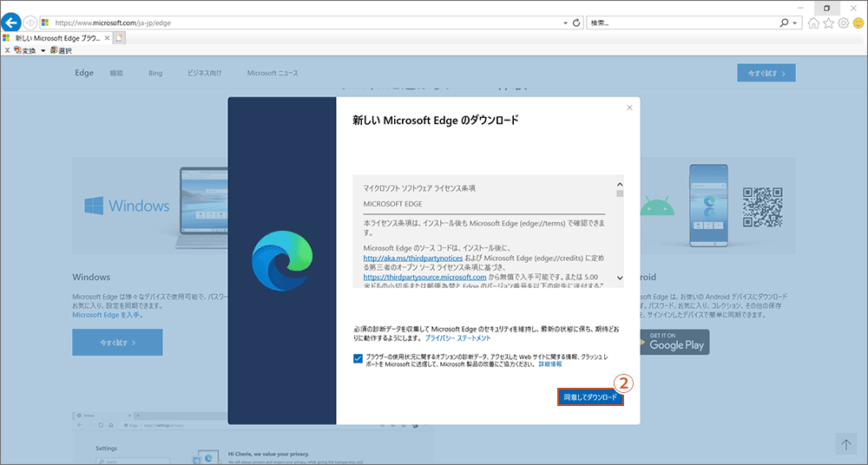Open a new tab with new-tab button
This screenshot has height=465, width=868.
[120, 38]
